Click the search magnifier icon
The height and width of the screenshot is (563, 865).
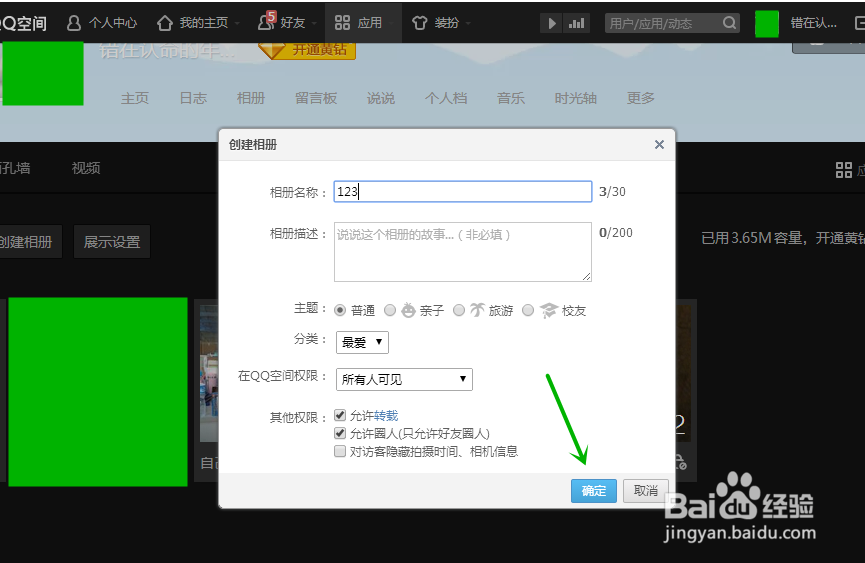point(729,23)
